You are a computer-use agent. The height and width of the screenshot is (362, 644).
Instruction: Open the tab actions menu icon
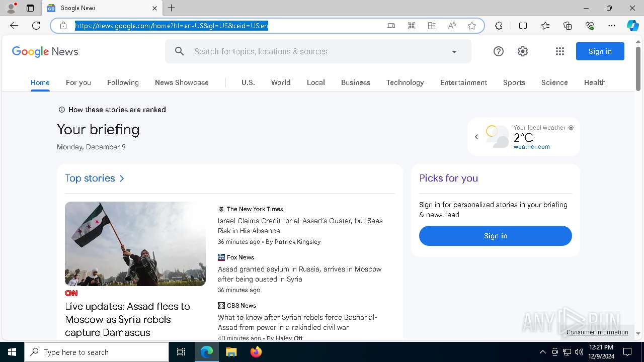coord(30,8)
